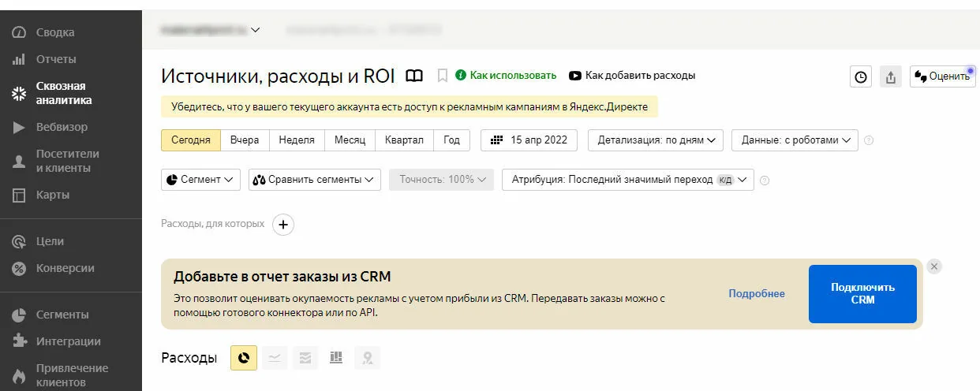The width and height of the screenshot is (980, 391).
Task: Select the Квартал period
Action: pyautogui.click(x=404, y=140)
